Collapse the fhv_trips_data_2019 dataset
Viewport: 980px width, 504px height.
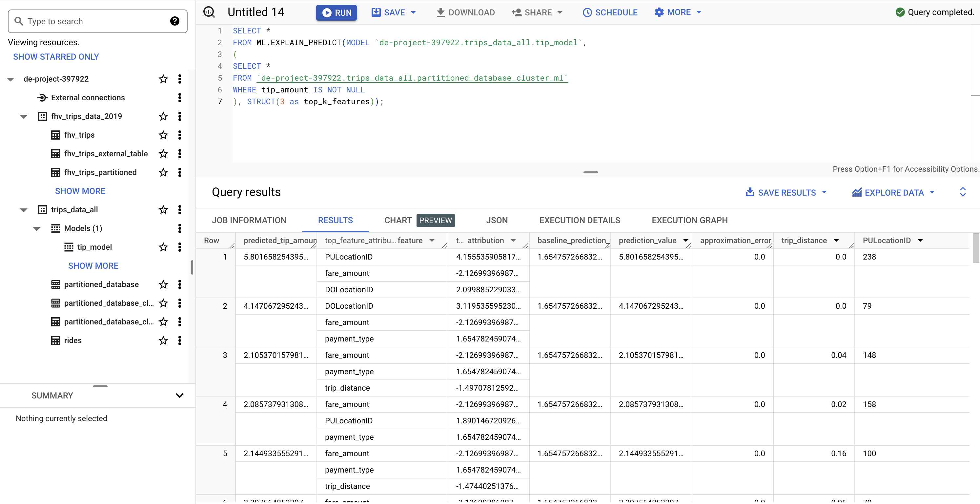tap(24, 117)
